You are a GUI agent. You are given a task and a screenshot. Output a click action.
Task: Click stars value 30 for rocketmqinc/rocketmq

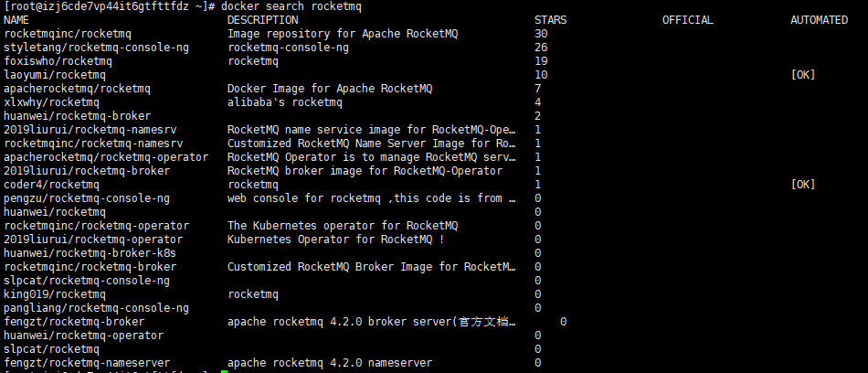pos(541,34)
